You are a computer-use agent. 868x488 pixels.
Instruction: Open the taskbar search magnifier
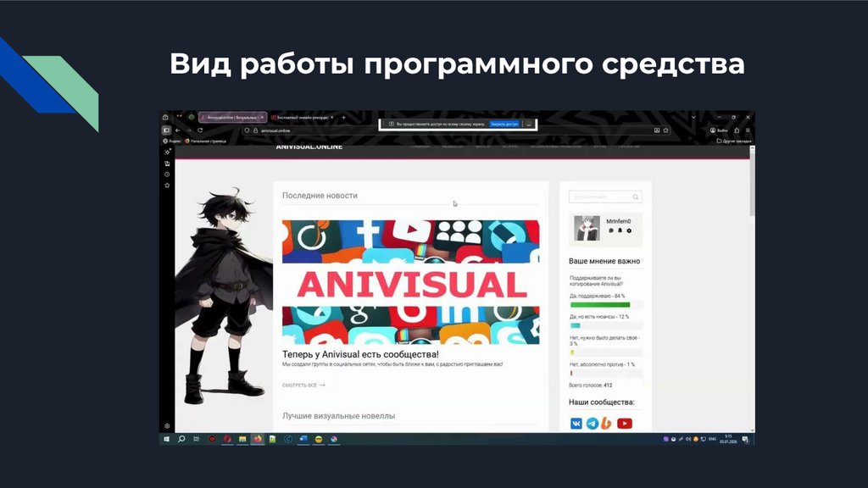click(x=181, y=440)
